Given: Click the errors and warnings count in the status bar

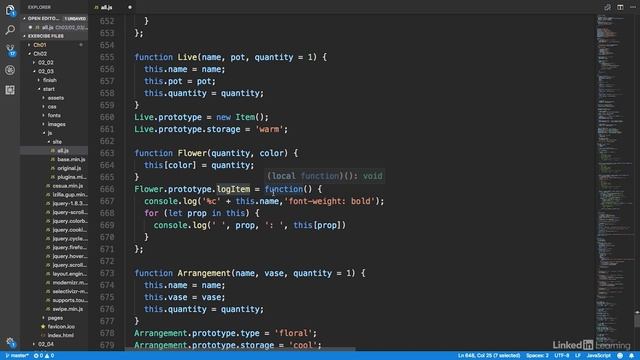Looking at the screenshot, I should coord(44,356).
